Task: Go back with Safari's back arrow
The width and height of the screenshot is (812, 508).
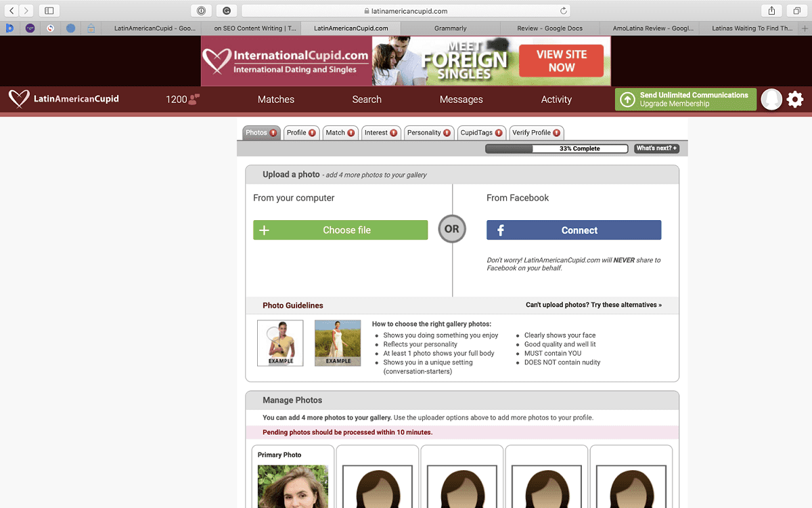Action: coord(12,11)
